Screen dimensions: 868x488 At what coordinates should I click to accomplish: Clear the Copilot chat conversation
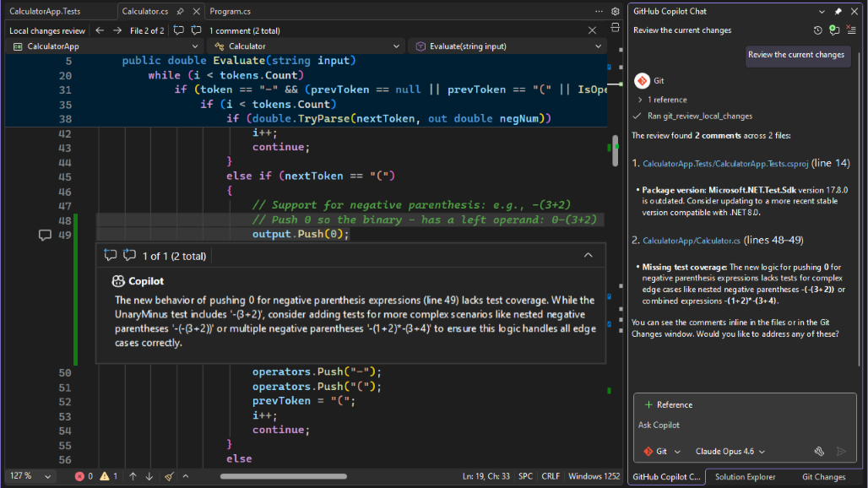pyautogui.click(x=851, y=30)
